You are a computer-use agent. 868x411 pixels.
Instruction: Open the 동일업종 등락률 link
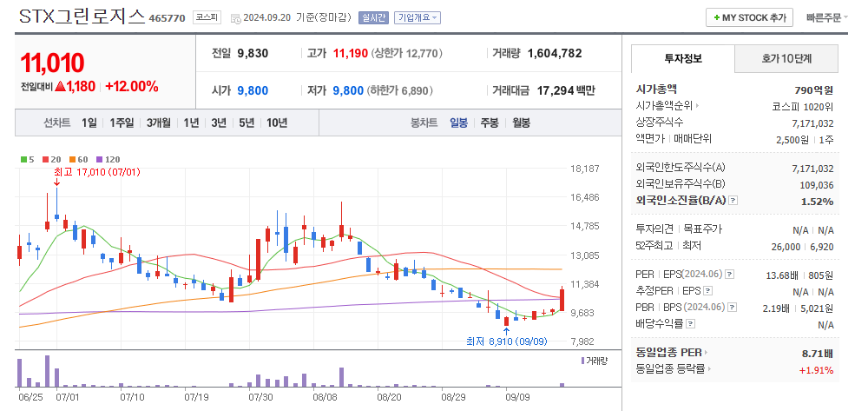674,369
